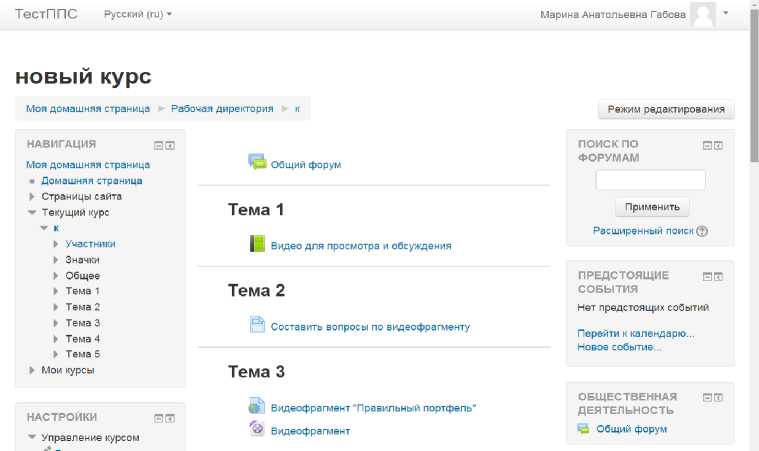759x451 pixels.
Task: Click forum icon in Общественная деятельность block
Action: tap(583, 429)
